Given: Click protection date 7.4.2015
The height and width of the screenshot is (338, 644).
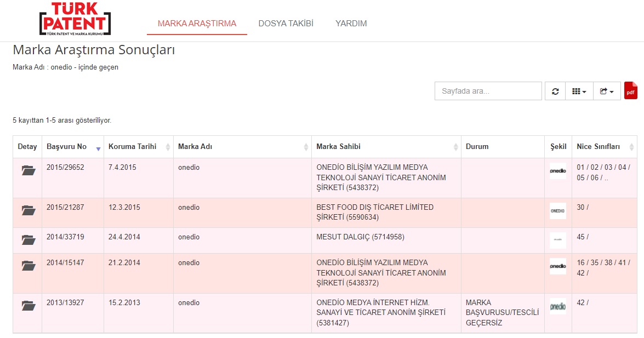Looking at the screenshot, I should [122, 167].
